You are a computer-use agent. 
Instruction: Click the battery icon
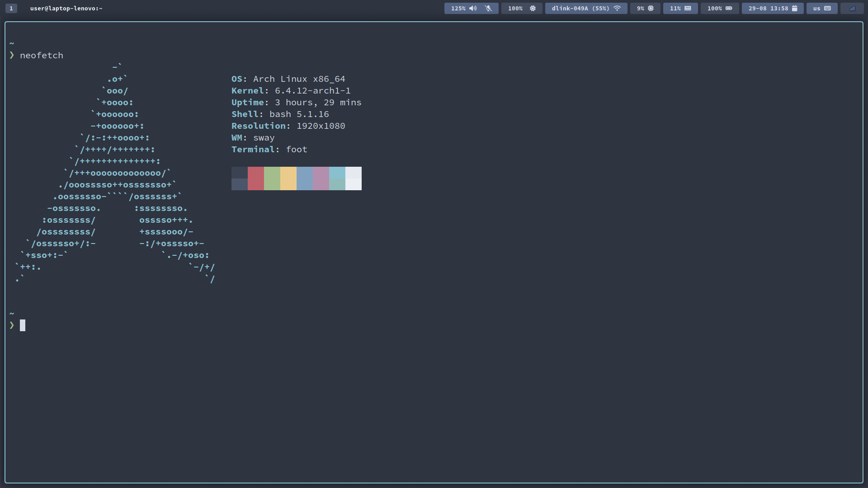coord(729,8)
